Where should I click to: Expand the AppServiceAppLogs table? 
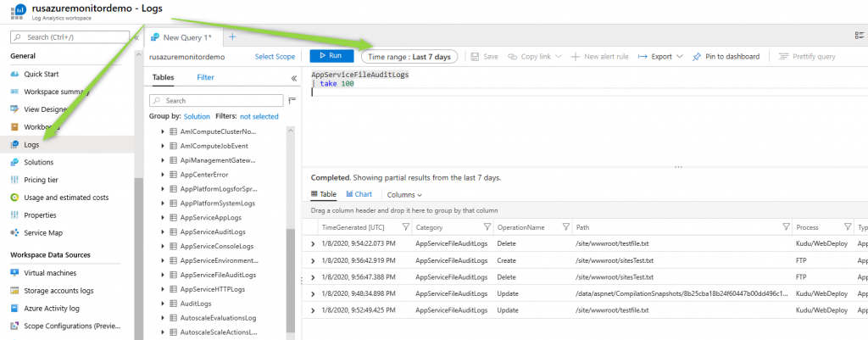click(163, 218)
